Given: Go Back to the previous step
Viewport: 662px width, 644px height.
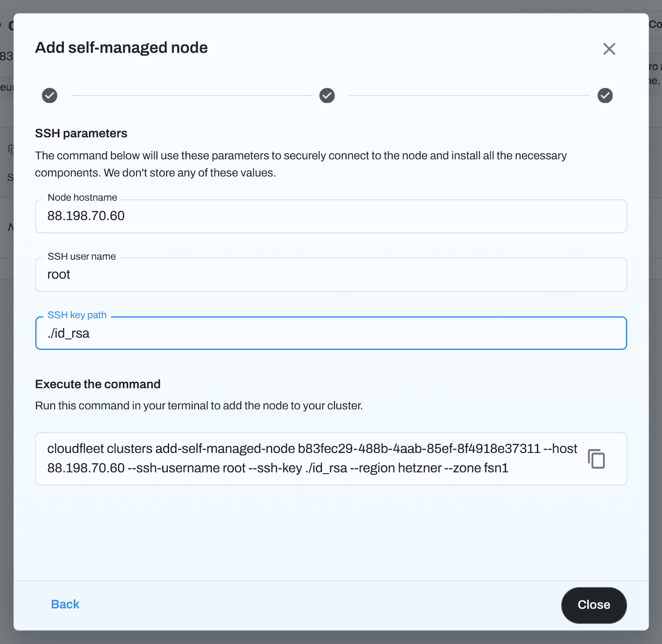Looking at the screenshot, I should 65,604.
